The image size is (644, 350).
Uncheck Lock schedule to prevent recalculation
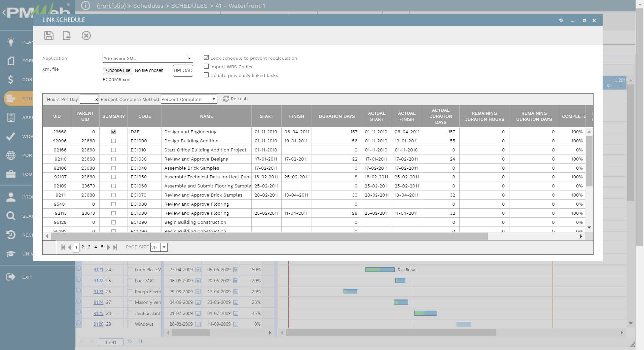point(206,58)
